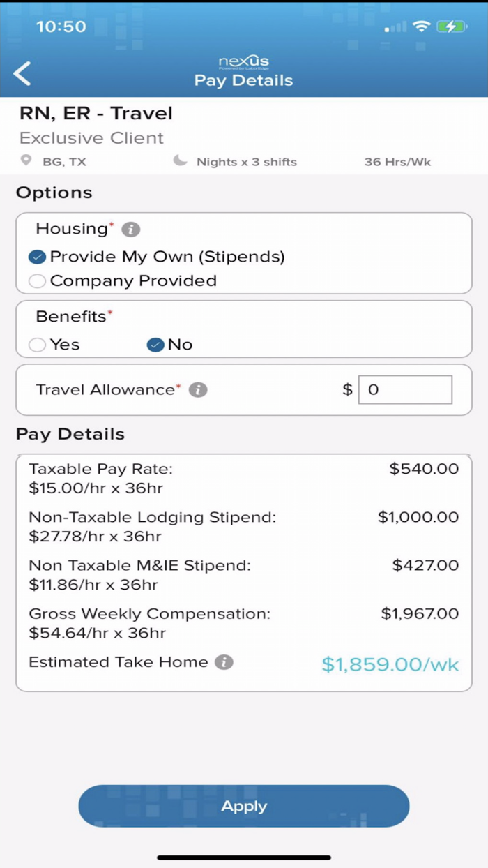Select No for Benefits
The height and width of the screenshot is (868, 488).
coord(155,345)
